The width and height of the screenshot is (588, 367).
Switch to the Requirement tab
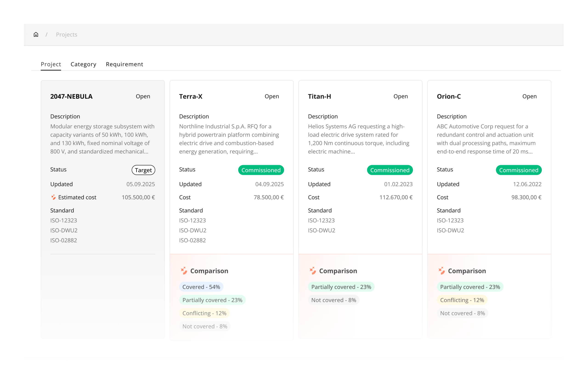click(x=124, y=64)
